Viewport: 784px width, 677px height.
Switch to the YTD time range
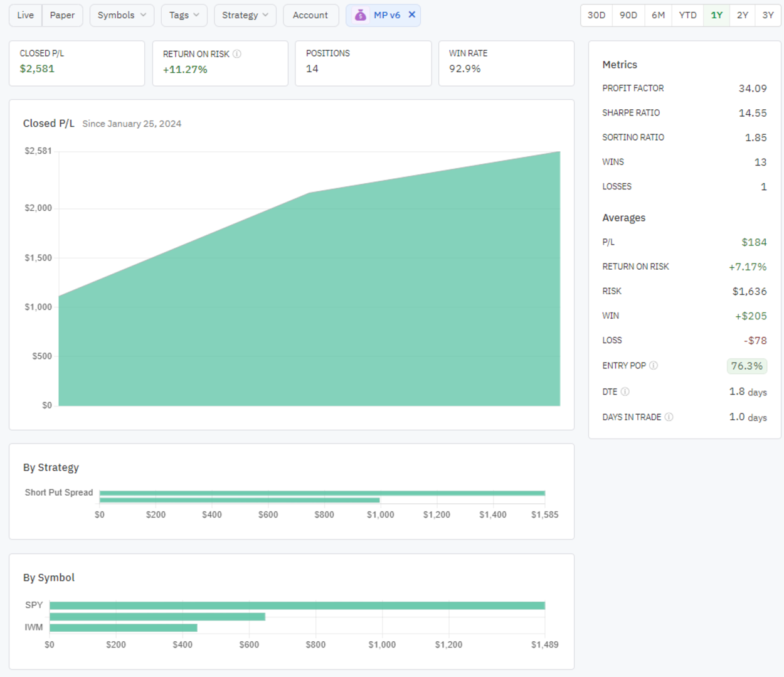tap(687, 15)
